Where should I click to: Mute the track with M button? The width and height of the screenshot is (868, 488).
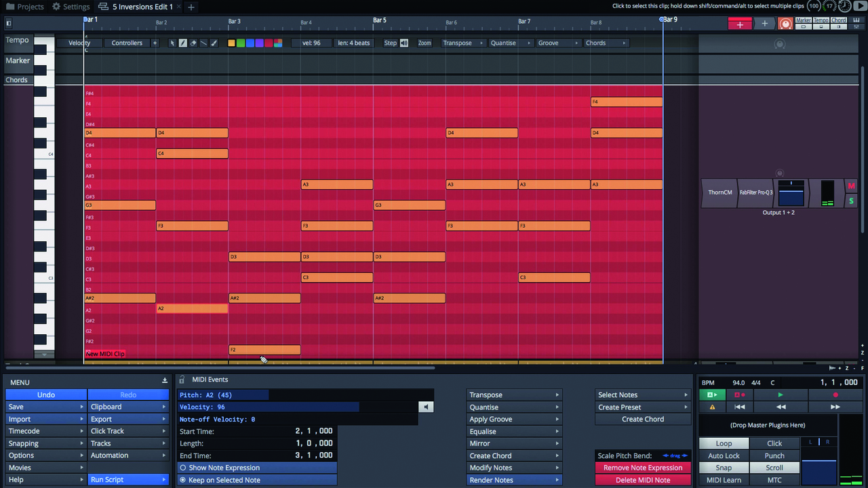(x=851, y=186)
